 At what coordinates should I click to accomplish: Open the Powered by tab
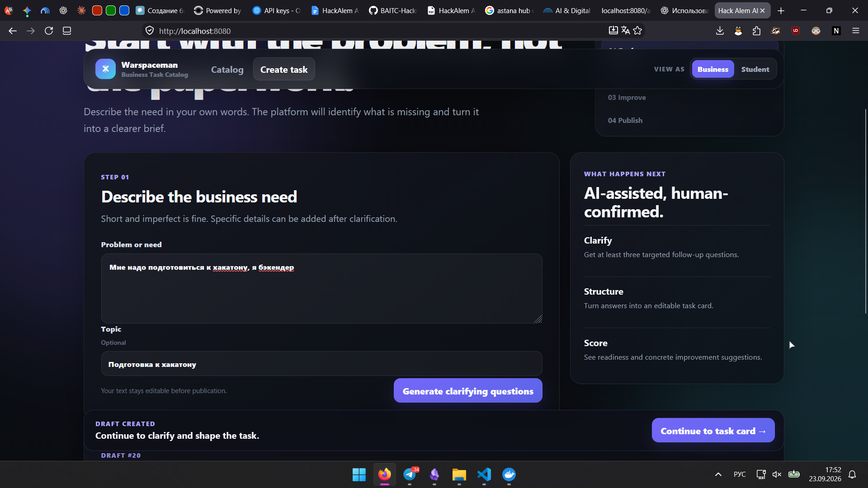218,10
